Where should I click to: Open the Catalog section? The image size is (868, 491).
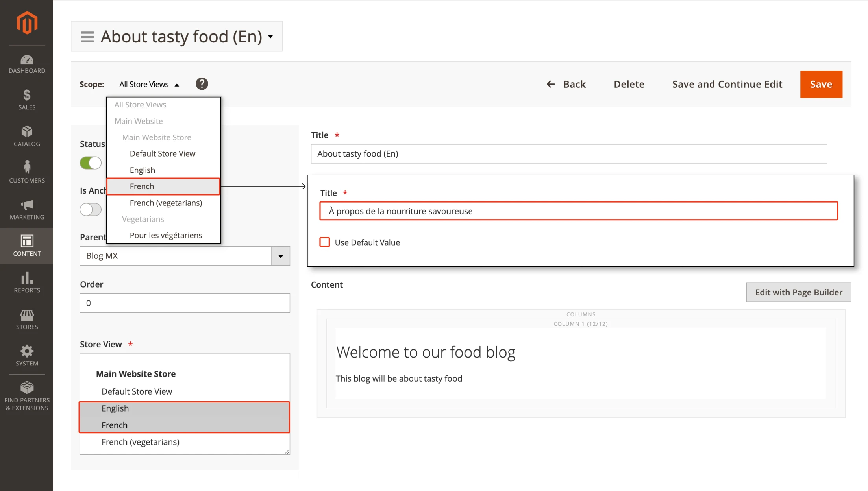tap(26, 137)
